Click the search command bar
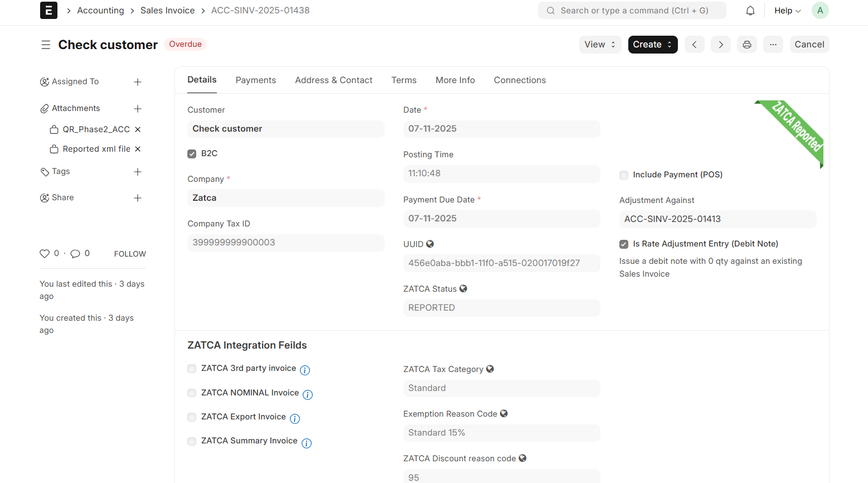Image resolution: width=868 pixels, height=483 pixels. (632, 11)
